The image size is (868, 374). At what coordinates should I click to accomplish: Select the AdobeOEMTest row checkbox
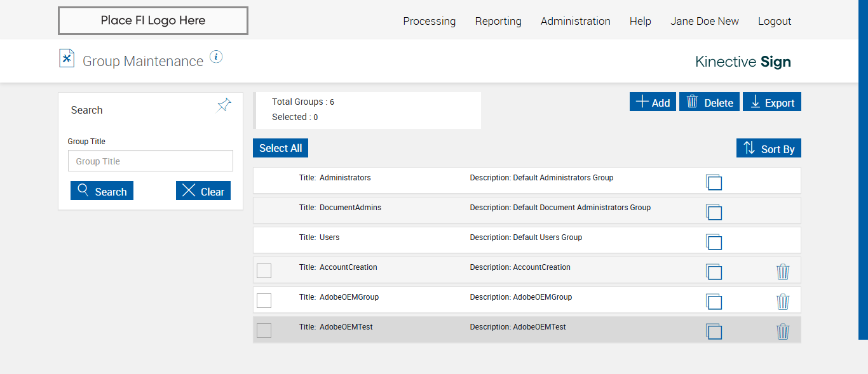coord(264,330)
